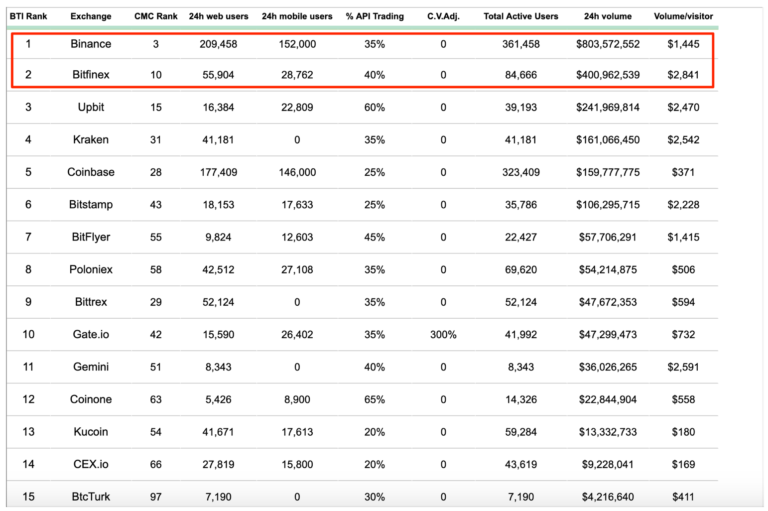
Task: Click Bitstamp total active users 35,786
Action: point(521,205)
